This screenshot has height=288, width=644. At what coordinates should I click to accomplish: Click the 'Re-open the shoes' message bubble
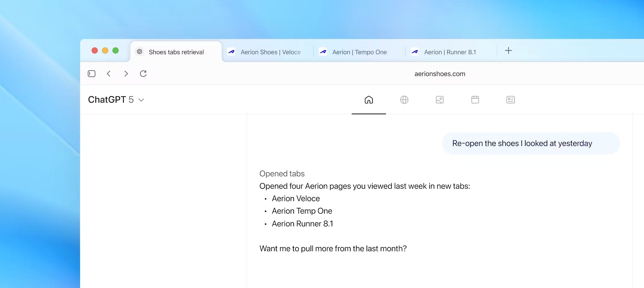[x=531, y=143]
